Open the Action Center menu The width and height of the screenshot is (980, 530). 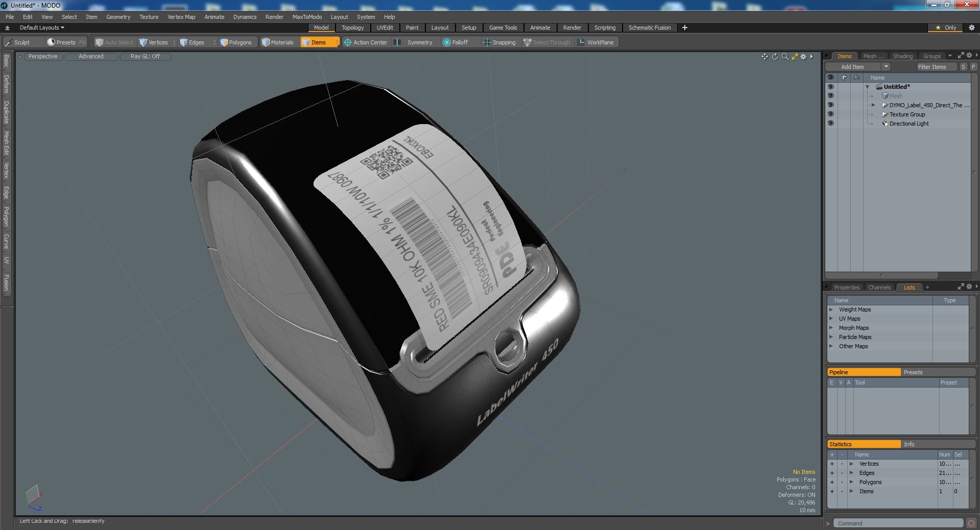click(x=366, y=42)
